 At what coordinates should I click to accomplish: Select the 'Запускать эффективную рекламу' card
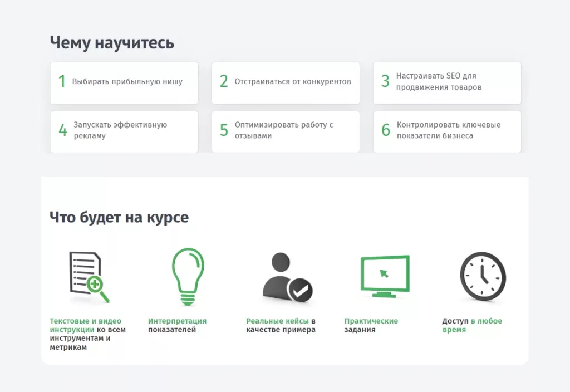124,131
